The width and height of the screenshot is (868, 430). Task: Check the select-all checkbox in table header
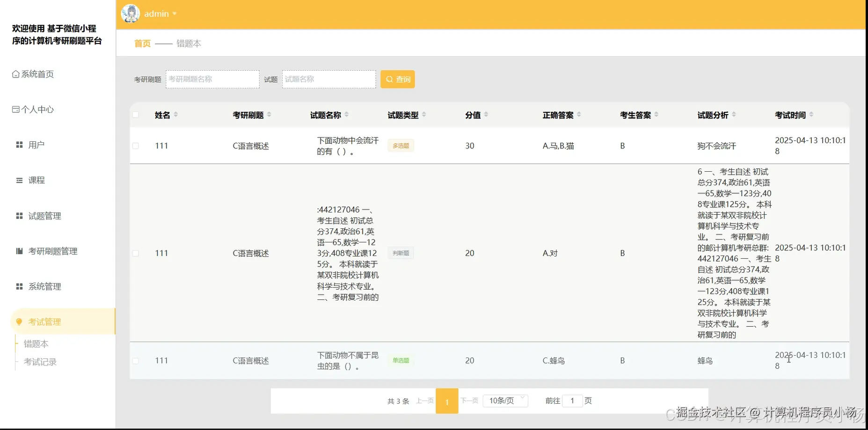click(135, 114)
